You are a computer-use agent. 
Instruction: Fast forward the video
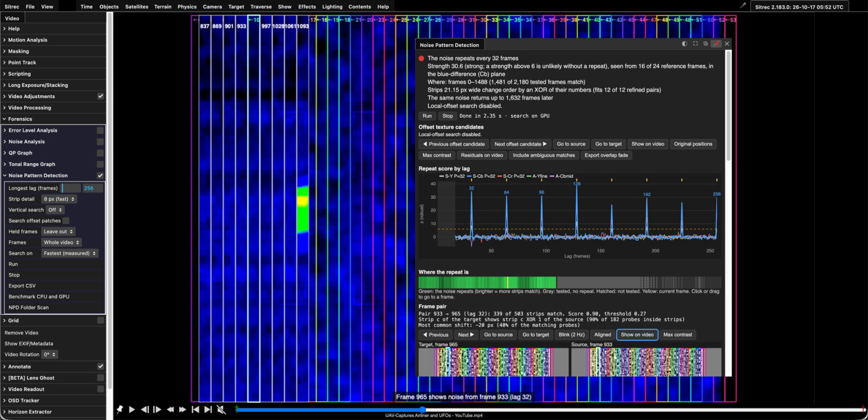[183, 410]
